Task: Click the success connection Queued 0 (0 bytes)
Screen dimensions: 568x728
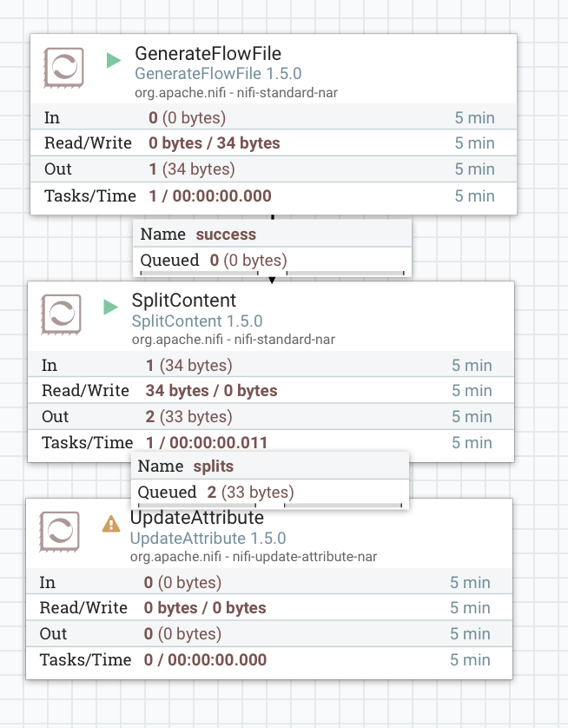Action: coord(248,260)
